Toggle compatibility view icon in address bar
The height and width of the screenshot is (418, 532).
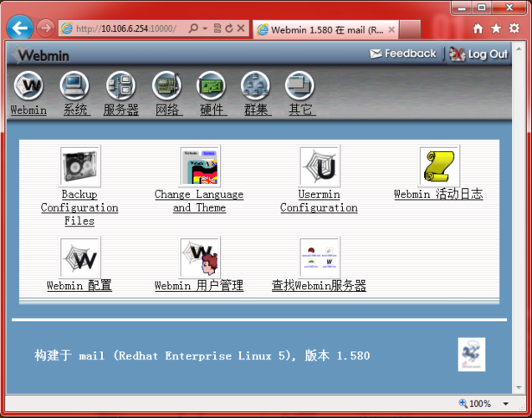(217, 28)
